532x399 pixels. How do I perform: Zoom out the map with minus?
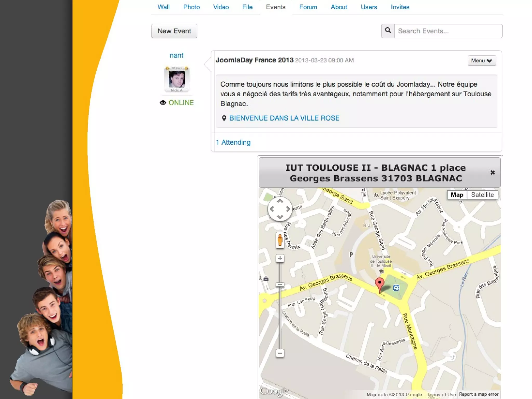[x=280, y=353]
